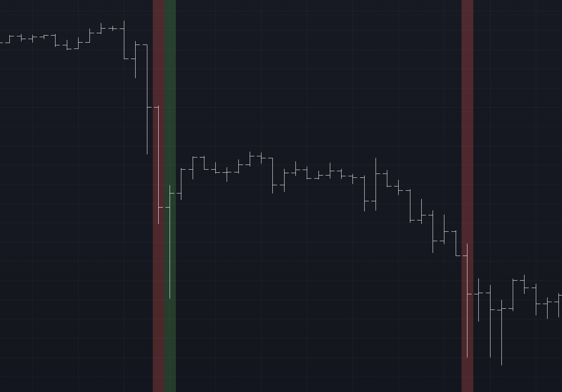The image size is (562, 392).
Task: Click the long price bar inside the right red band
Action: pyautogui.click(x=467, y=301)
